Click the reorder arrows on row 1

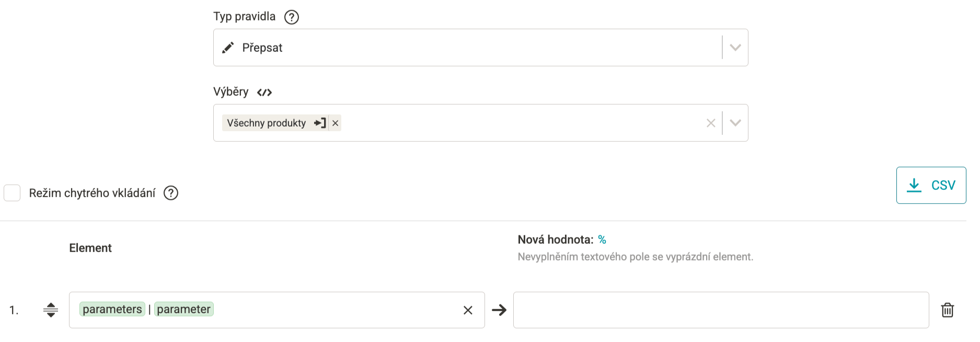(51, 310)
